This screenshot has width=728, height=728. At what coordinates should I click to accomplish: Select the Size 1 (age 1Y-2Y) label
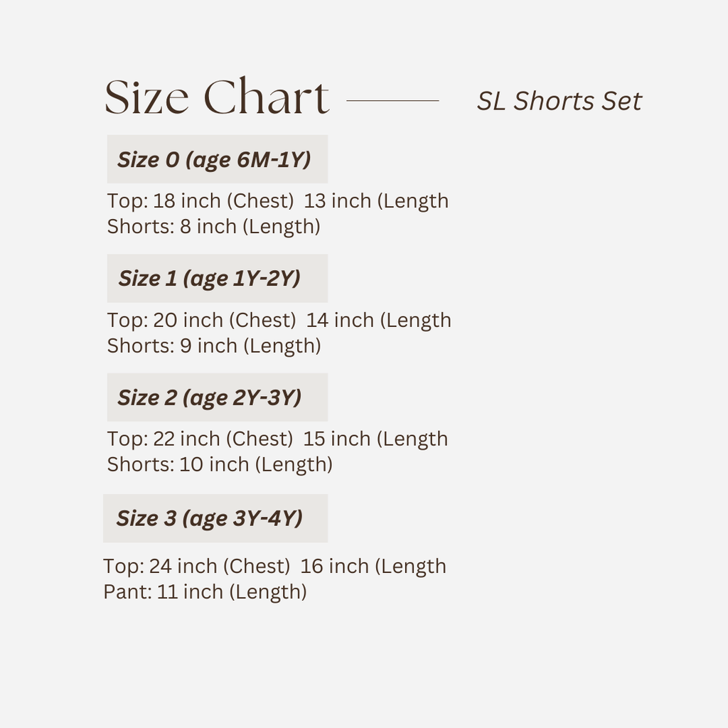pyautogui.click(x=210, y=278)
